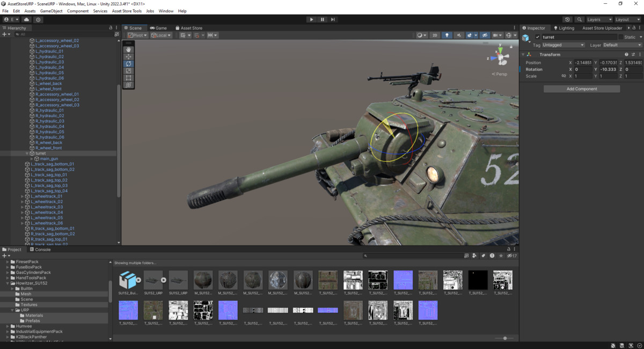The width and height of the screenshot is (644, 349).
Task: Select Prefabs folder in Project tree
Action: 32,321
